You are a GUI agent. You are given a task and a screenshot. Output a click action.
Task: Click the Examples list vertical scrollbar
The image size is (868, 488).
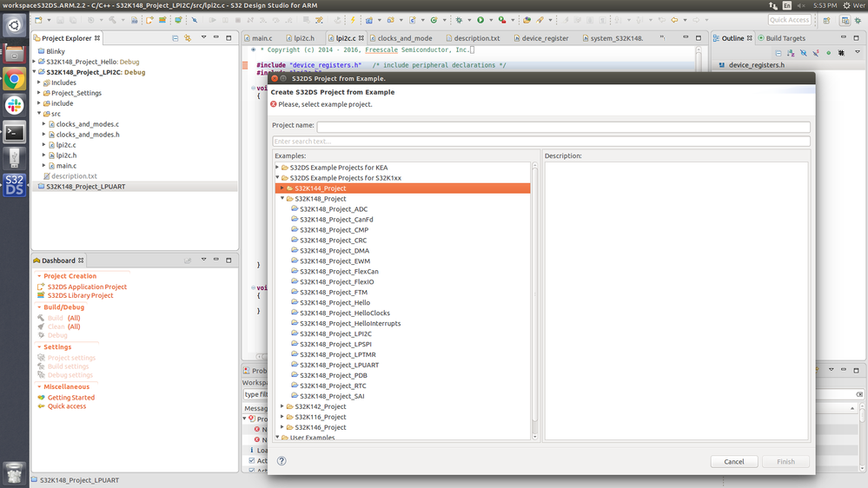[x=534, y=301]
